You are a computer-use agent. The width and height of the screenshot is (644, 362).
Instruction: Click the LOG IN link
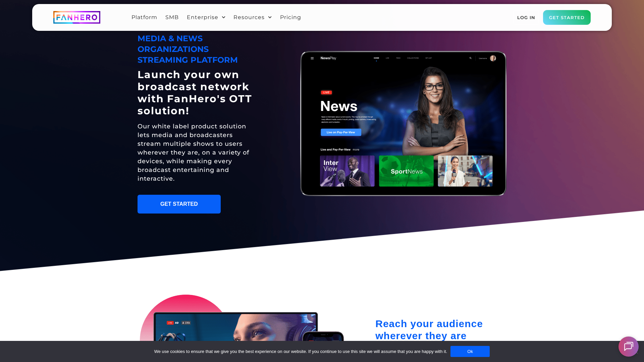pyautogui.click(x=526, y=18)
